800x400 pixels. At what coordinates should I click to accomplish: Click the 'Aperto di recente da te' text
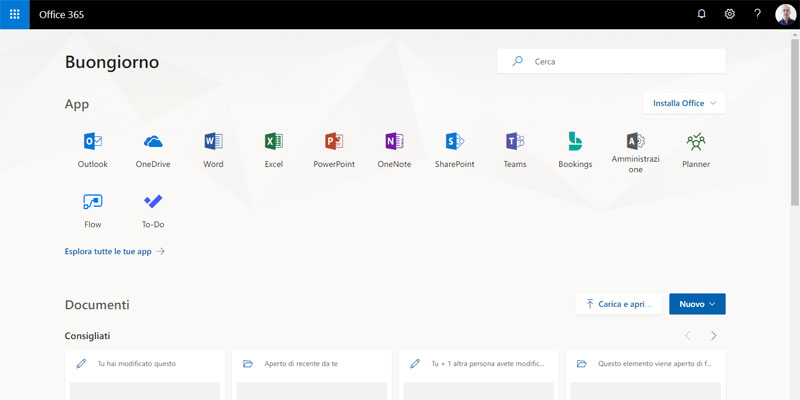pos(301,364)
